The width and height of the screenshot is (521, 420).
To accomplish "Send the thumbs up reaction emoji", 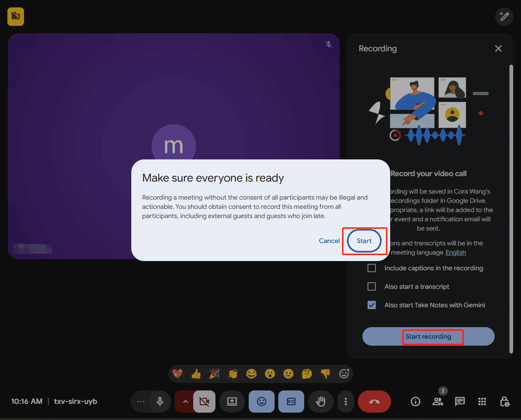I will [x=196, y=373].
